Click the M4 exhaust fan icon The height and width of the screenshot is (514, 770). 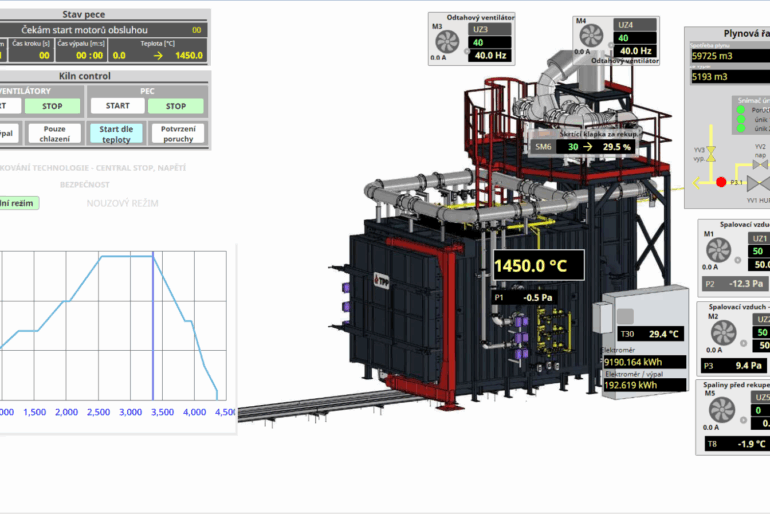(x=592, y=36)
